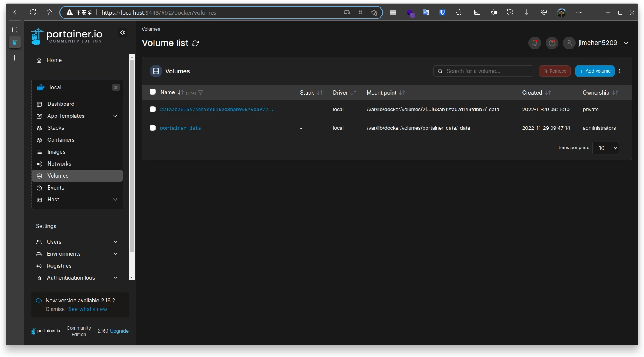Screen dimensions: 644x357
Task: Click the Name column filter icon
Action: (x=200, y=93)
